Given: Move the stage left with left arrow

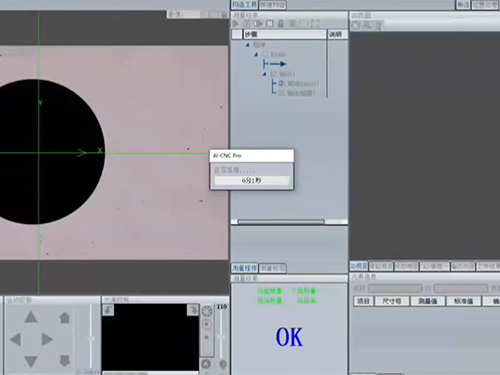Looking at the screenshot, I should (x=15, y=339).
